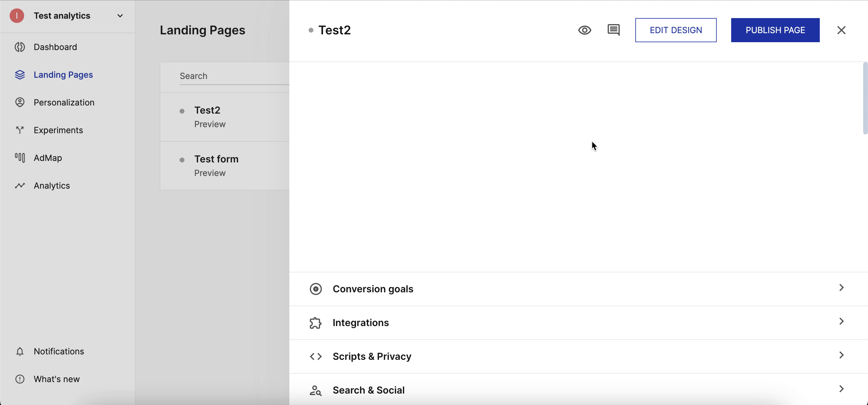Close the Test2 panel with the X
The image size is (868, 405).
point(841,30)
